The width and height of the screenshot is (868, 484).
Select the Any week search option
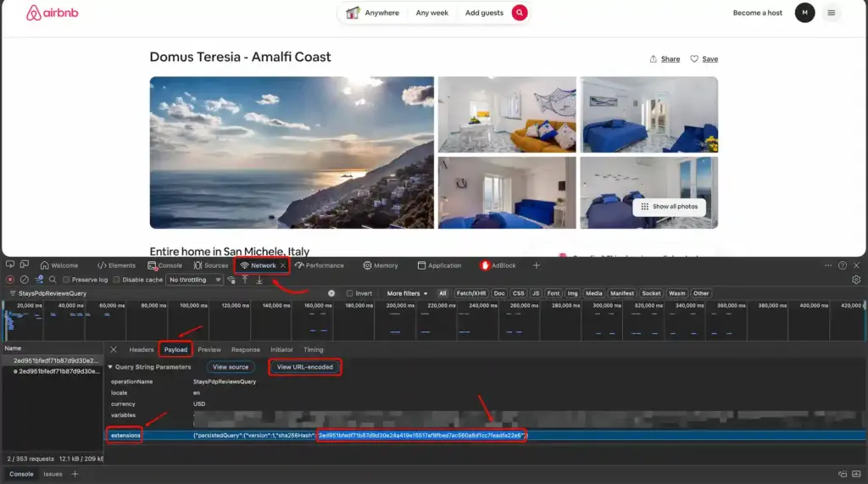(x=431, y=13)
